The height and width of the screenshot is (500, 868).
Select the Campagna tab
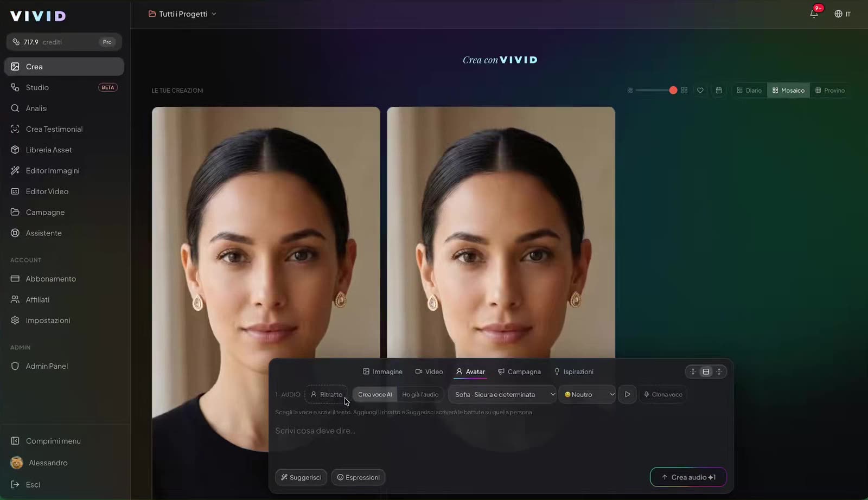coord(519,371)
